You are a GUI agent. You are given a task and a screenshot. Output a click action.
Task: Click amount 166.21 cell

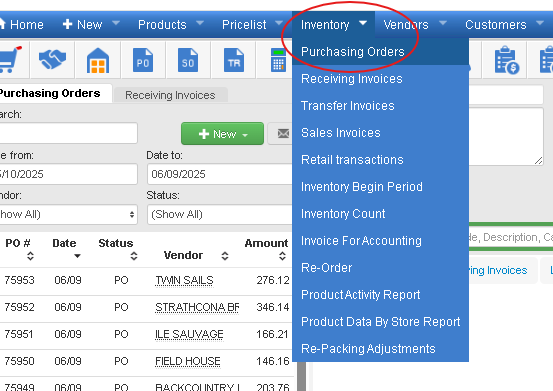(273, 334)
